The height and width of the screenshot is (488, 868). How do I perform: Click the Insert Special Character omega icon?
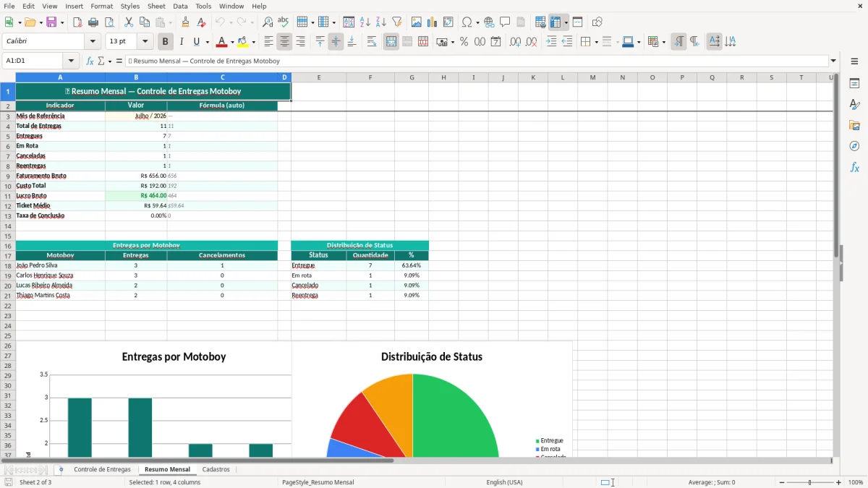tap(467, 22)
